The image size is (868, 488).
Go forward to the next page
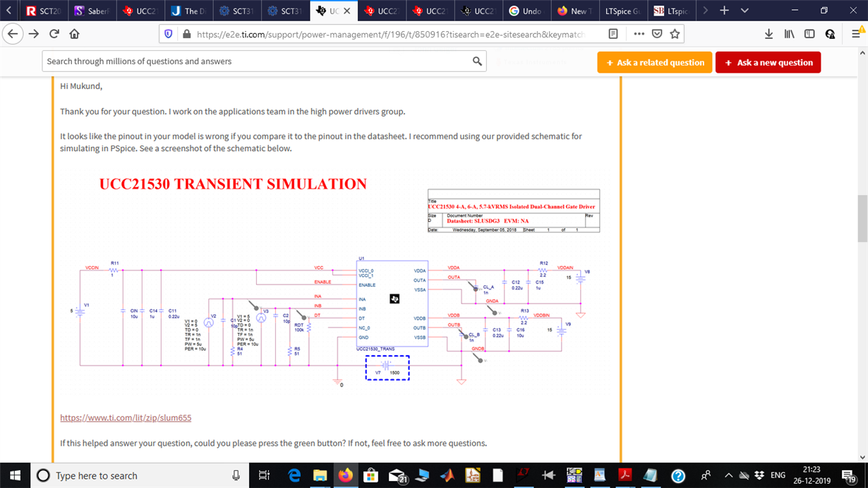click(x=34, y=34)
